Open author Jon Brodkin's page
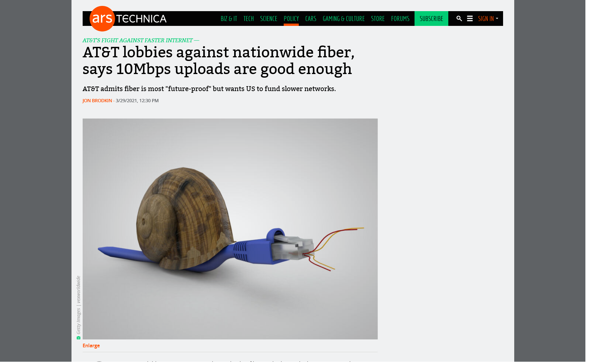This screenshot has width=589, height=364. 97,101
